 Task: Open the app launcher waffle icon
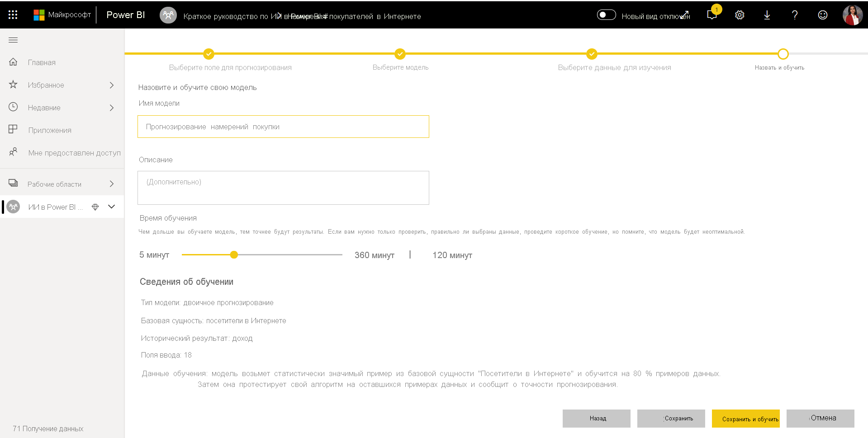click(13, 15)
